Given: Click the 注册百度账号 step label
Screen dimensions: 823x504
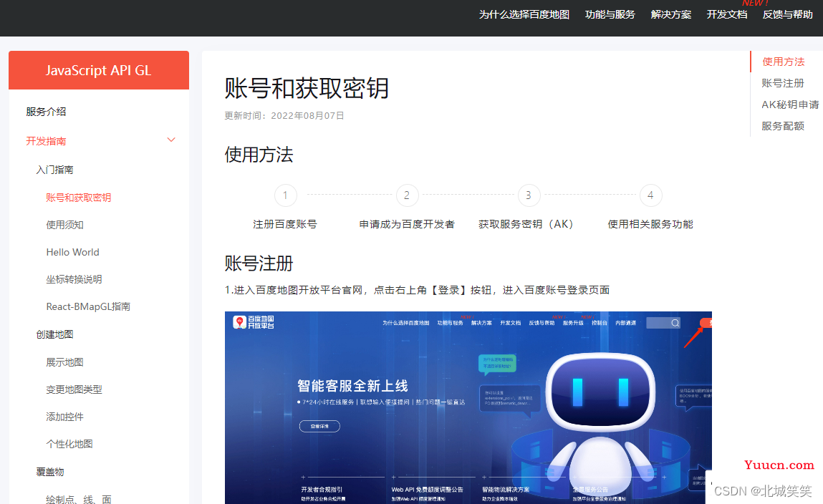Looking at the screenshot, I should click(285, 225).
